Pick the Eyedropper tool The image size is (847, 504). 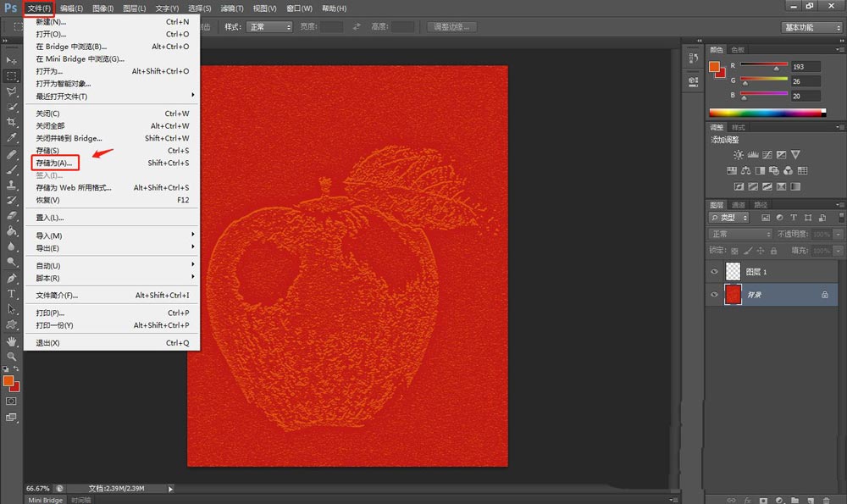(x=12, y=137)
